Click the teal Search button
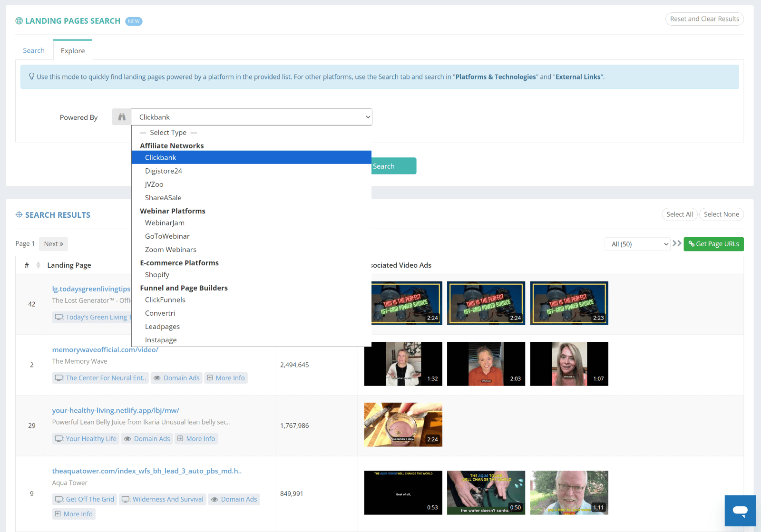The width and height of the screenshot is (761, 532). click(x=393, y=166)
